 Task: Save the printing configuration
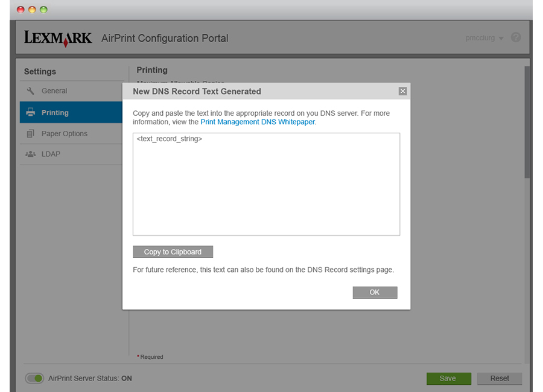point(449,379)
